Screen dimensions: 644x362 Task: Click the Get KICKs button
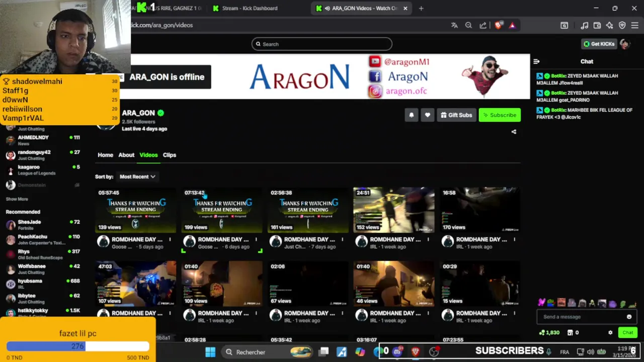pyautogui.click(x=599, y=44)
